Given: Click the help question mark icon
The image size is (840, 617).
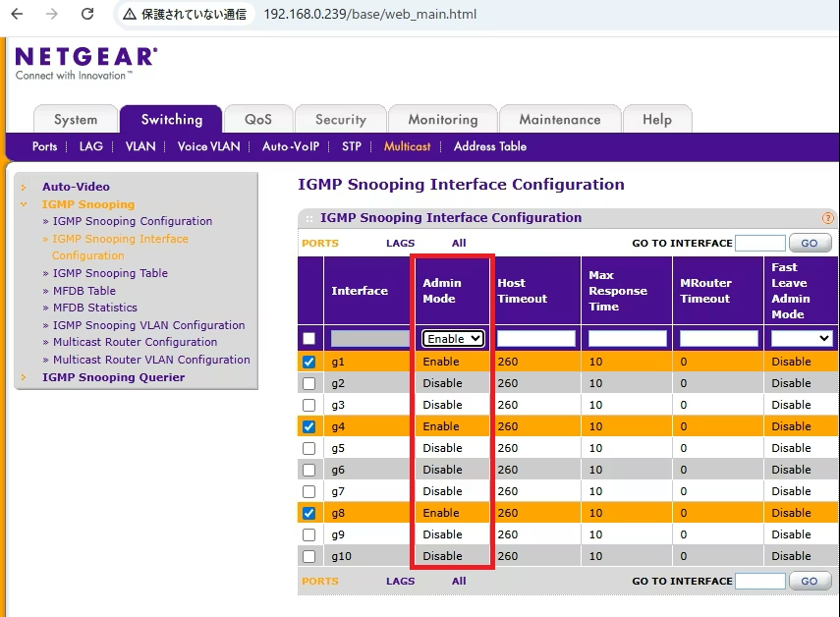Looking at the screenshot, I should click(x=826, y=217).
